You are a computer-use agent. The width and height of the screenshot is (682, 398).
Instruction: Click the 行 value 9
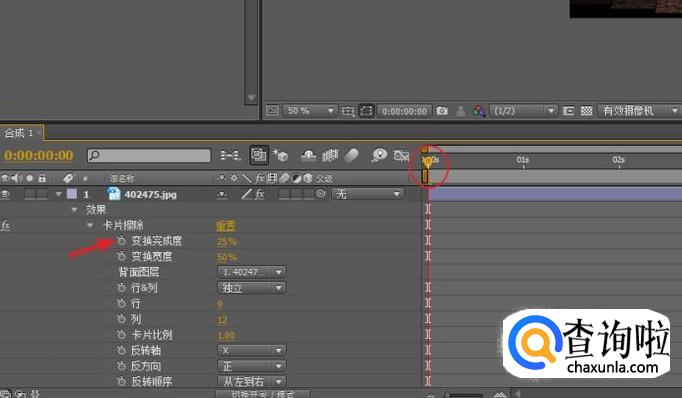[220, 304]
